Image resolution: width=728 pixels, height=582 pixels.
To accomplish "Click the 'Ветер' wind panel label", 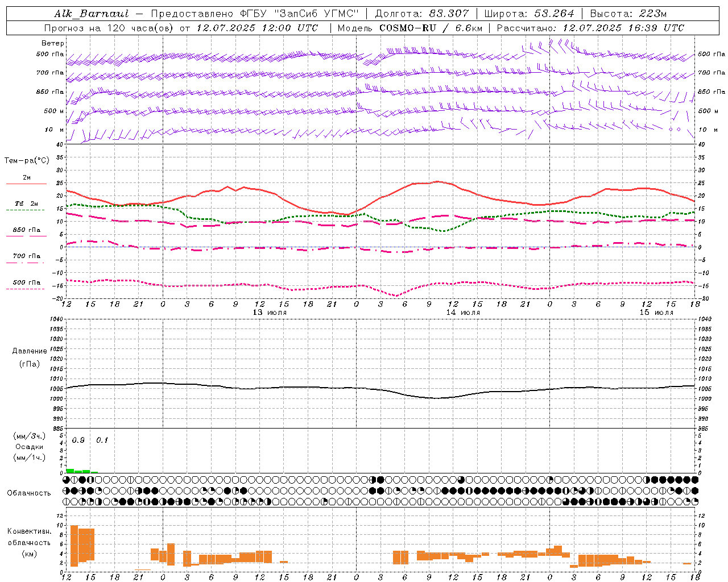I will [53, 43].
